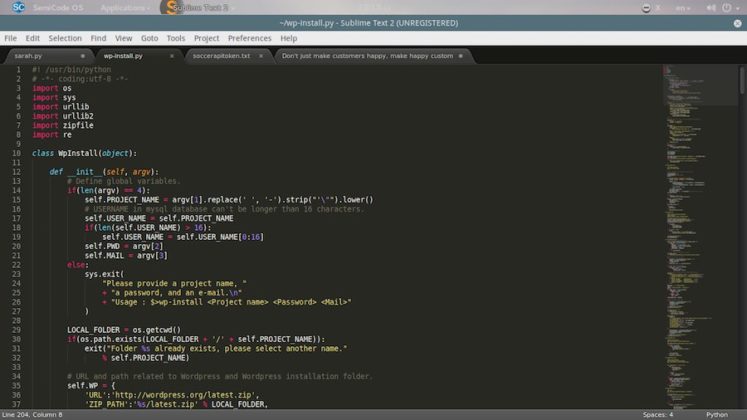Click line number 10 in the gutter
This screenshot has height=420, width=747.
pos(17,153)
